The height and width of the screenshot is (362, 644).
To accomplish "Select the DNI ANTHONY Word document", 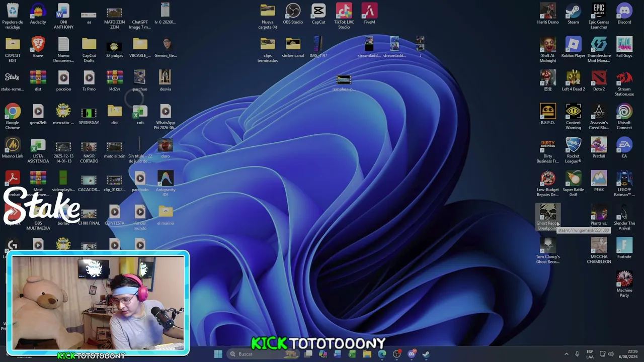I will [x=63, y=16].
